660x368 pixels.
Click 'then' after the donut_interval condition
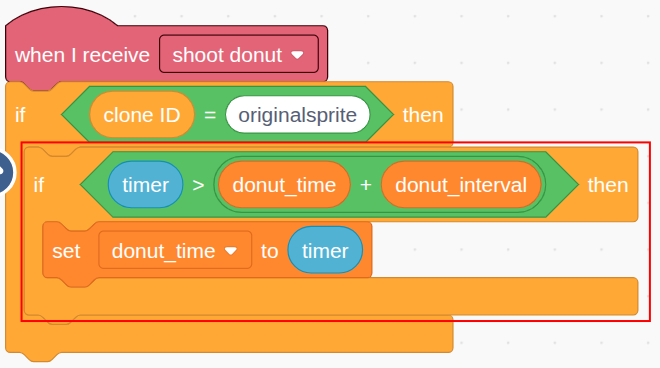(608, 185)
